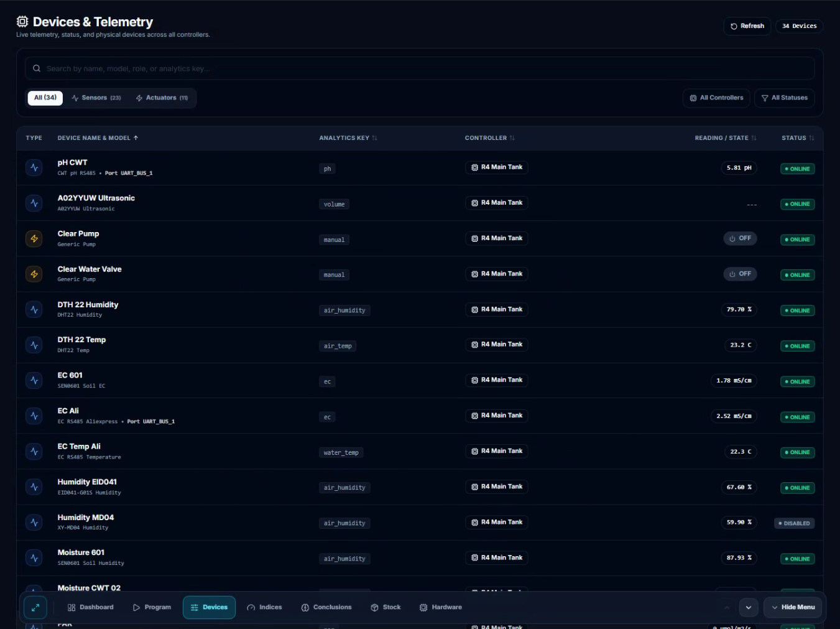Viewport: 840px width, 629px height.
Task: Click the sensor icon beside A02YYUW Ultrasonic
Action: pyautogui.click(x=34, y=203)
